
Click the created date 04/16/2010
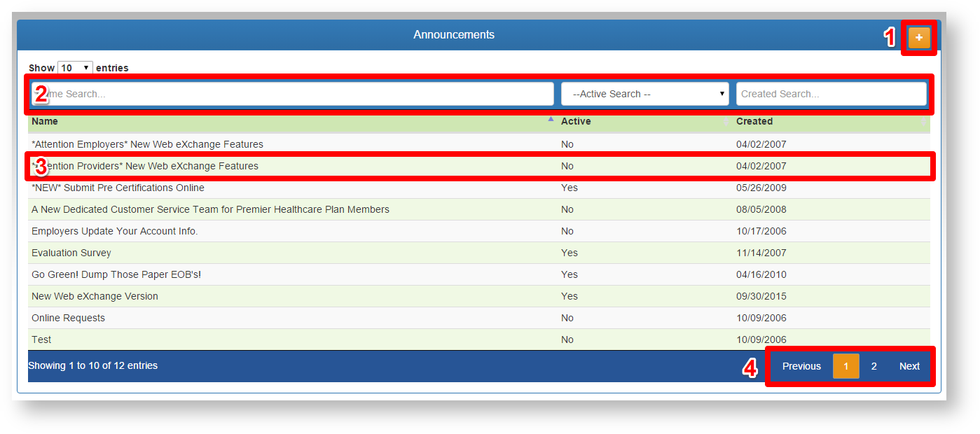[x=761, y=274]
